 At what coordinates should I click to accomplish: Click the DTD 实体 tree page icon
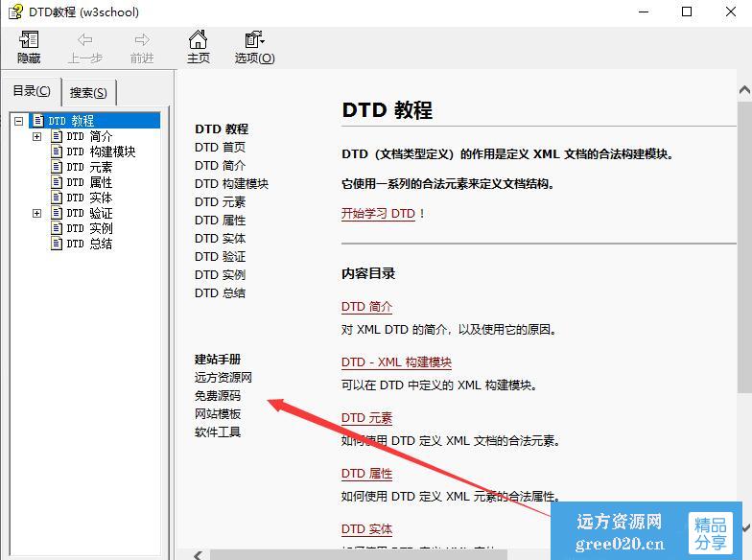click(56, 198)
